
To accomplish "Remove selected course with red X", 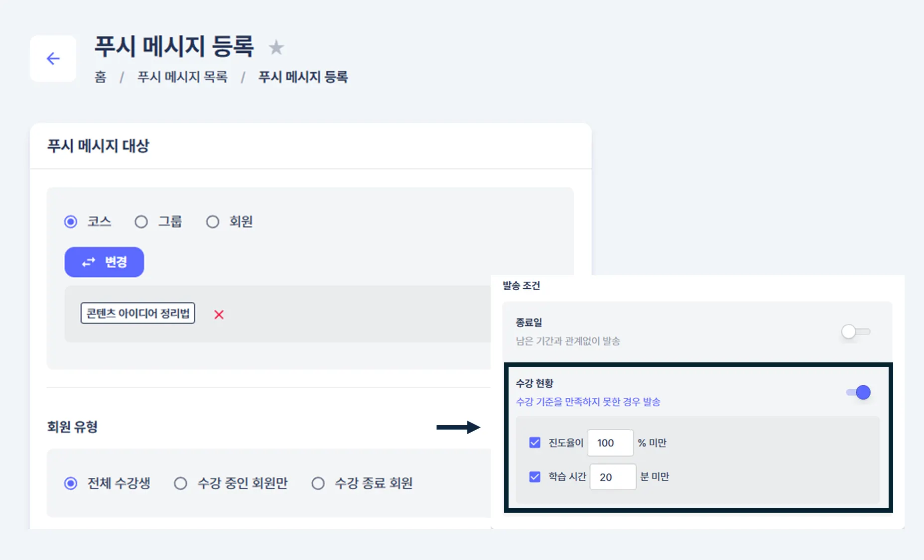I will (x=219, y=315).
